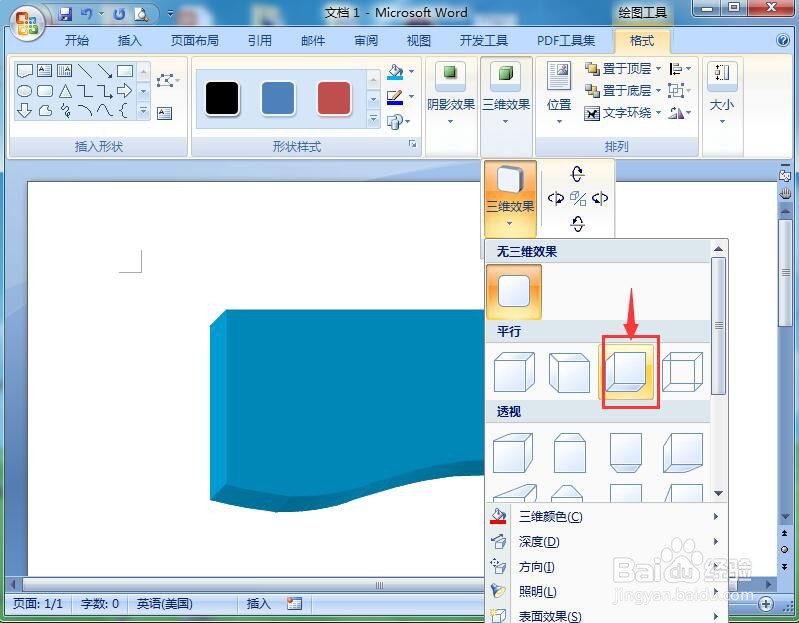Save the document from quick access toolbar
Viewport: 799px width, 623px height.
point(64,14)
